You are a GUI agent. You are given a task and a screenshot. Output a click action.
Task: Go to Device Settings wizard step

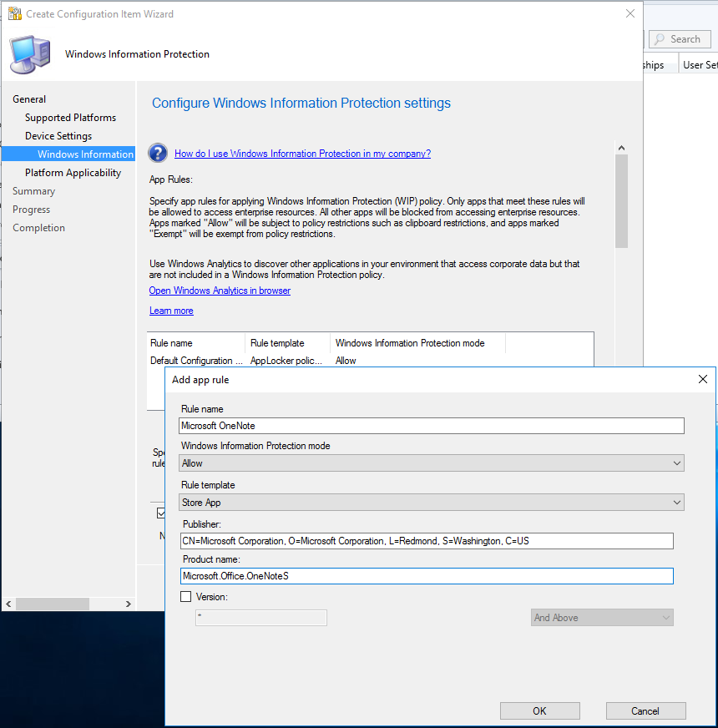coord(58,136)
